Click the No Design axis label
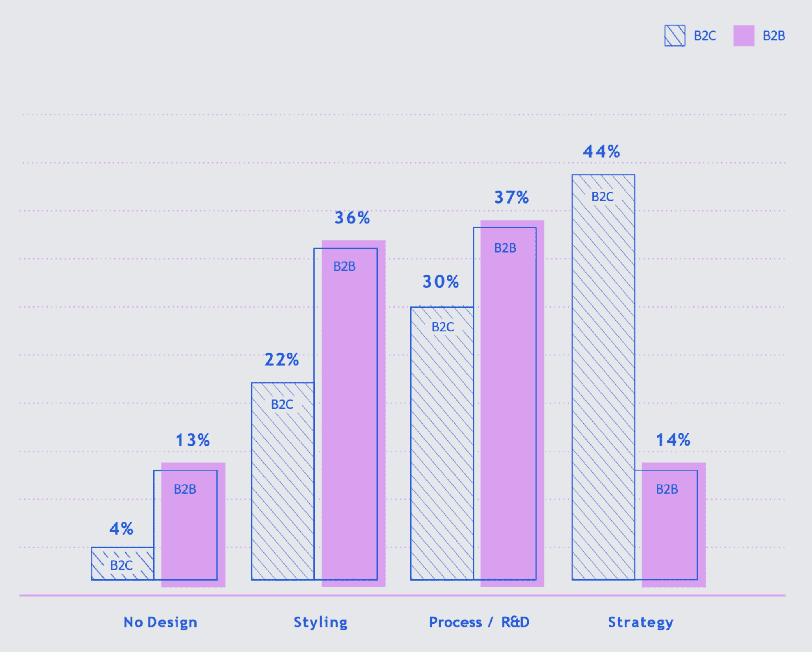The image size is (812, 652). pyautogui.click(x=160, y=622)
